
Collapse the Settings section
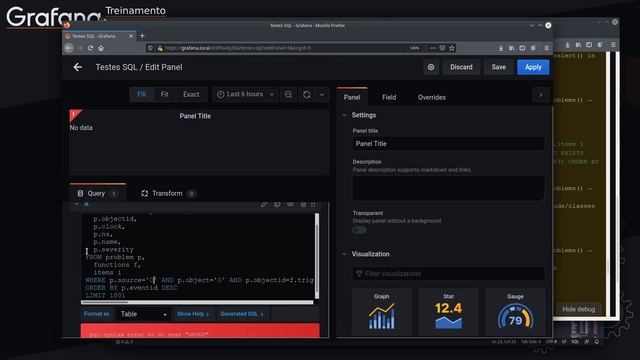coord(344,116)
